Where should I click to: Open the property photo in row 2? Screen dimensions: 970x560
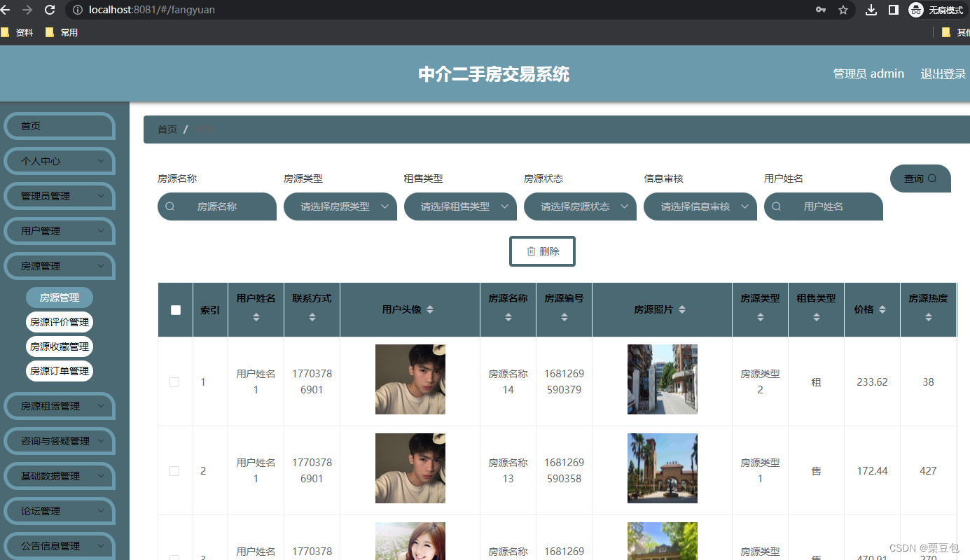[663, 468]
